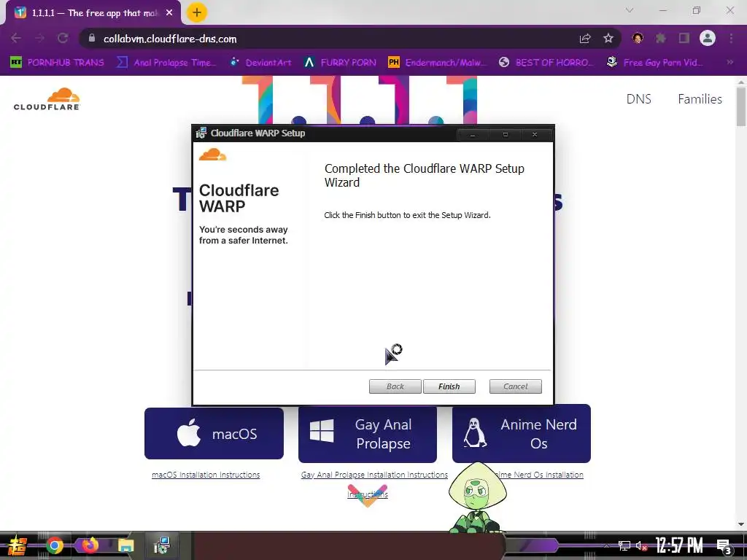Open a new tab with the plus button

coord(197,12)
